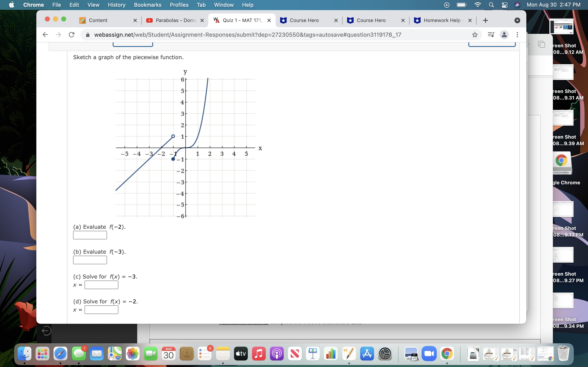Open Calendar showing Aug 30 in the Dock
588x367 pixels.
[168, 354]
